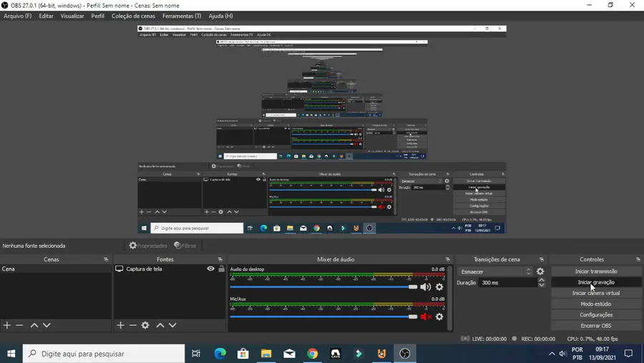Click Encerrar OBS button
The width and height of the screenshot is (644, 363).
(x=596, y=326)
